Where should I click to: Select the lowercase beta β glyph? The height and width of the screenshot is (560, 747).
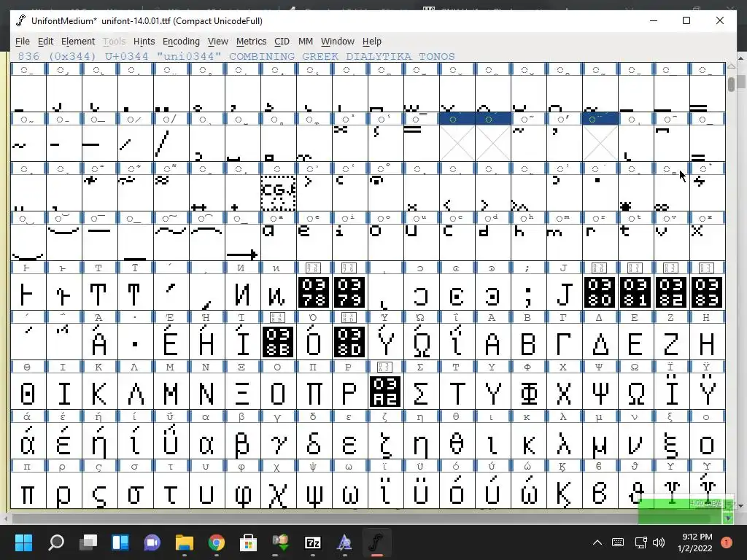click(x=242, y=440)
